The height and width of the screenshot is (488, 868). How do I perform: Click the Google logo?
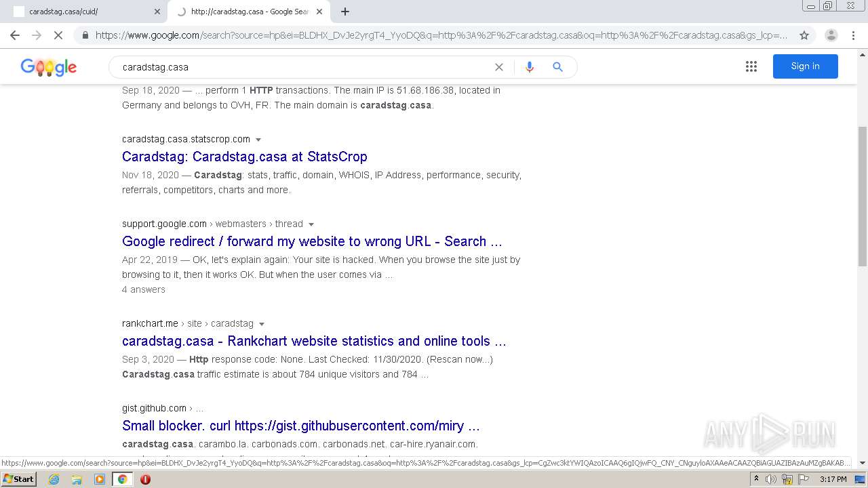(48, 67)
